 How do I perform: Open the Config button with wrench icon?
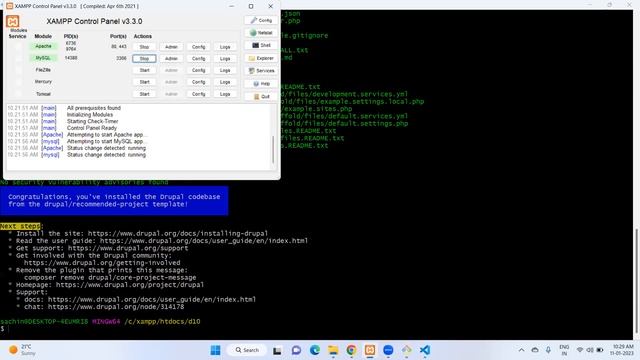[x=261, y=20]
